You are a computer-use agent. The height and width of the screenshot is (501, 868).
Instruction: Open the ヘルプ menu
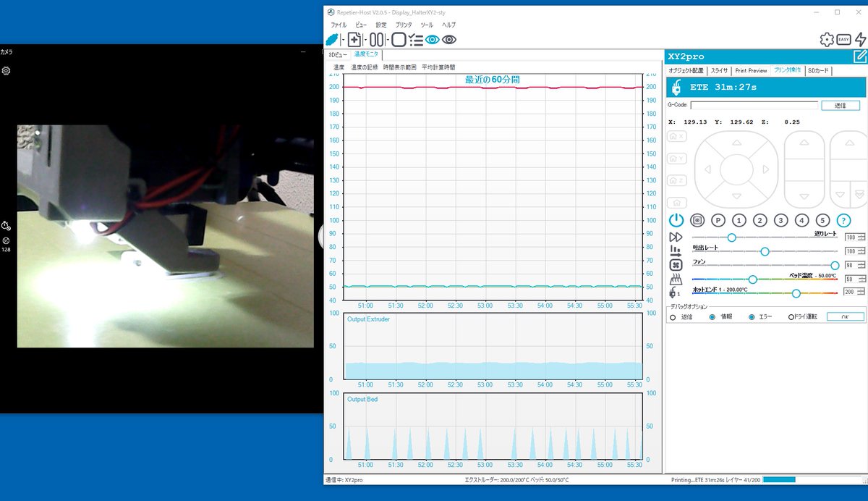click(448, 25)
